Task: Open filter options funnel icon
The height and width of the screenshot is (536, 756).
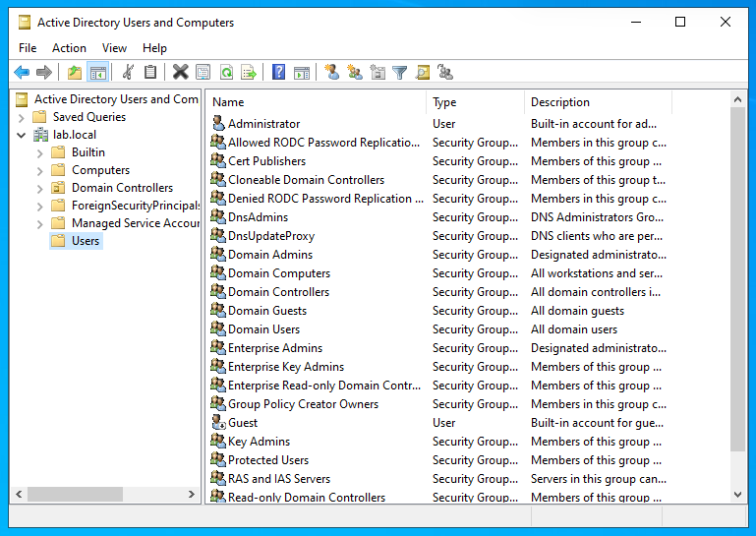Action: coord(400,73)
